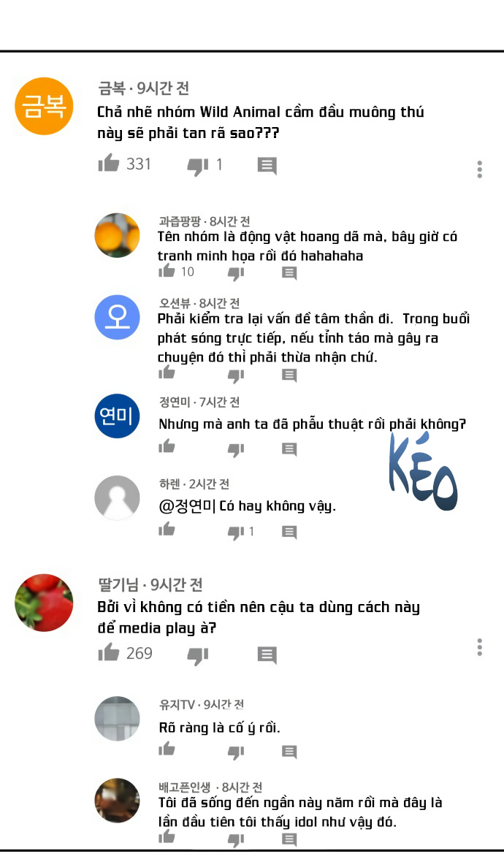Like the 딸기님 comment with 269 likes

(x=109, y=652)
